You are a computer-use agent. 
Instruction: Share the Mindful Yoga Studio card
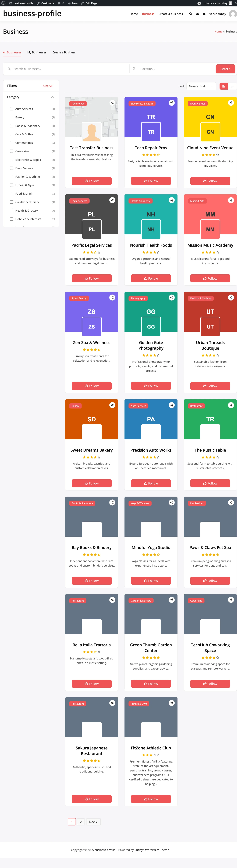172,502
